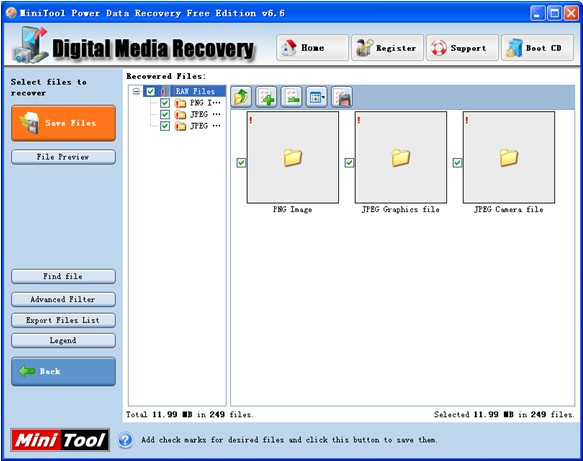Click the Boot CD button

[x=537, y=48]
